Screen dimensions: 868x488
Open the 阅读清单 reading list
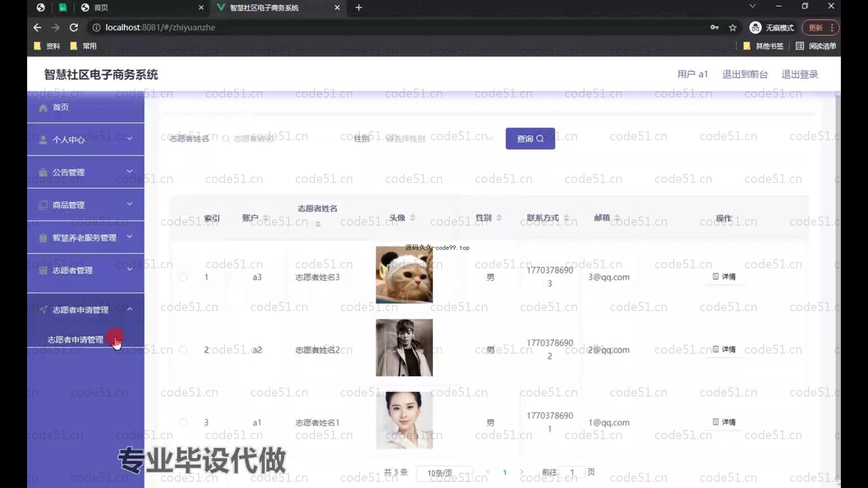pyautogui.click(x=816, y=46)
